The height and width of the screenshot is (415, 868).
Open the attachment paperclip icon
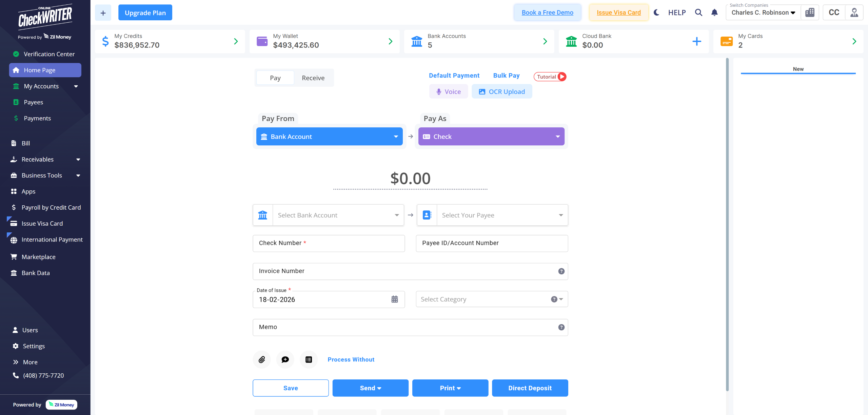click(x=262, y=359)
